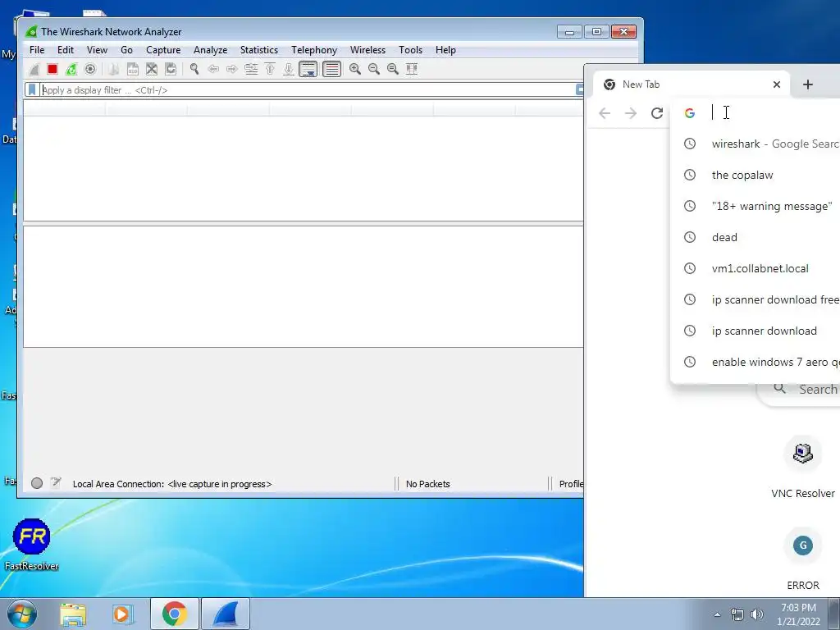Open the Go menu in Wireshark
The width and height of the screenshot is (840, 630).
(126, 50)
